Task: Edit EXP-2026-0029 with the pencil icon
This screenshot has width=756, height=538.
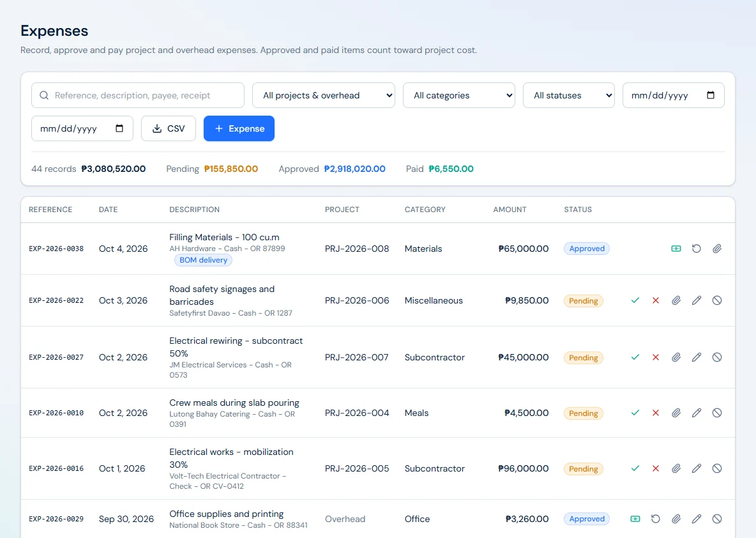Action: (x=696, y=519)
